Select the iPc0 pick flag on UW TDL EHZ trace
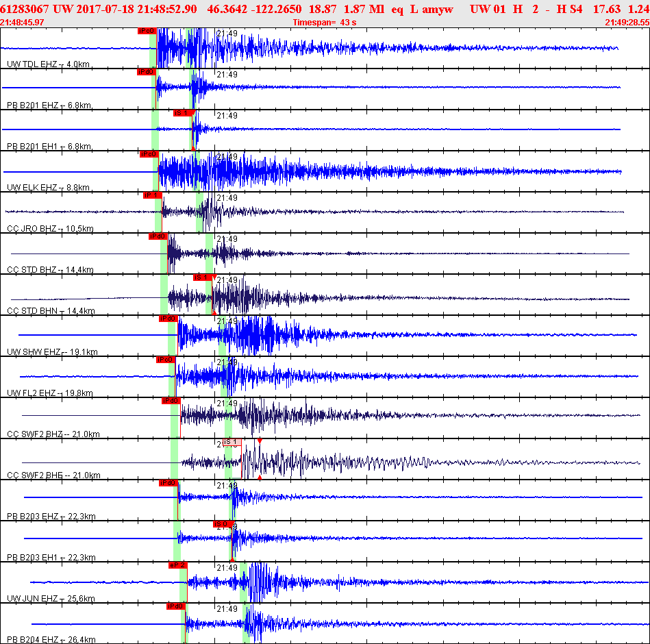This screenshot has width=650, height=644. pos(147,31)
